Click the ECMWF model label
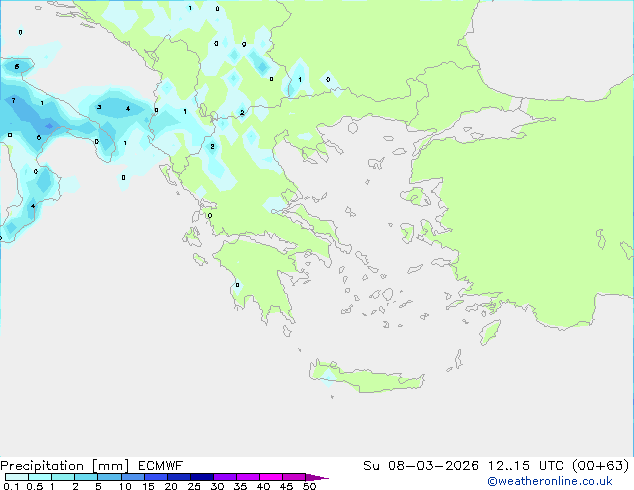The width and height of the screenshot is (634, 490). 160,466
